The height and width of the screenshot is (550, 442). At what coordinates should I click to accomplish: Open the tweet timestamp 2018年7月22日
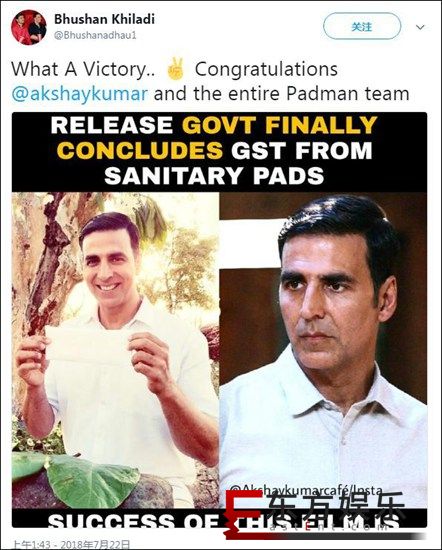coord(95,545)
